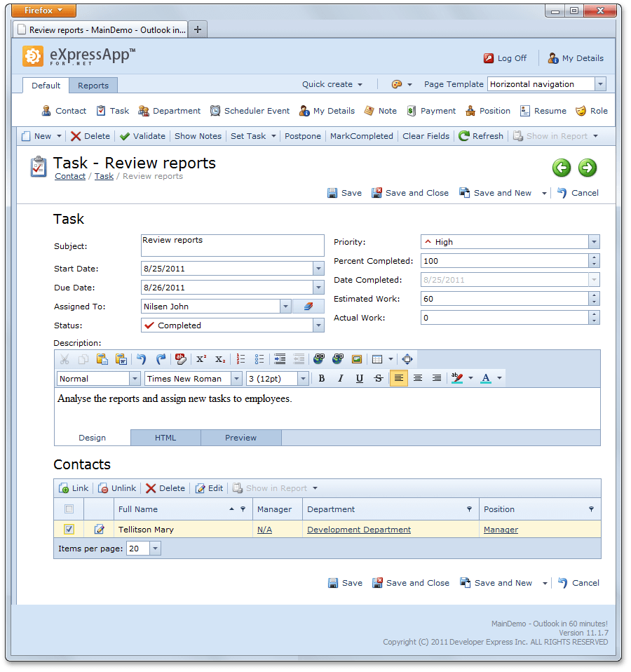Image resolution: width=631 pixels, height=672 pixels.
Task: Go to next record with right arrow
Action: pos(588,168)
